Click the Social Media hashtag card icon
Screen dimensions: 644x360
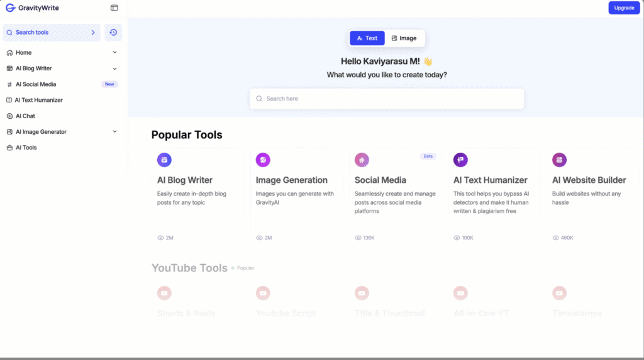pyautogui.click(x=362, y=160)
